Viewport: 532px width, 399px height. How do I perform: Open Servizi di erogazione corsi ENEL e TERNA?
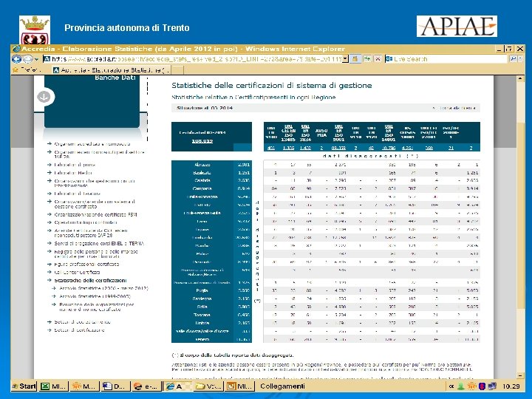click(99, 243)
